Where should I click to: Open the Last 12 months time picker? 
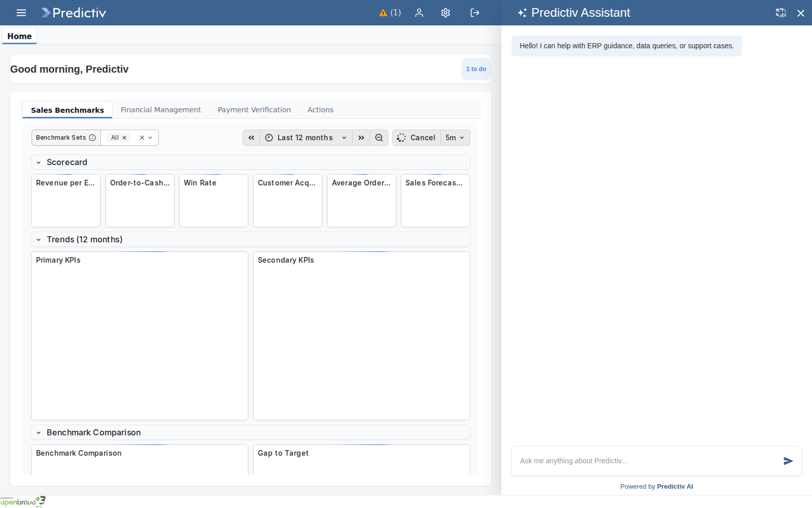[x=306, y=138]
